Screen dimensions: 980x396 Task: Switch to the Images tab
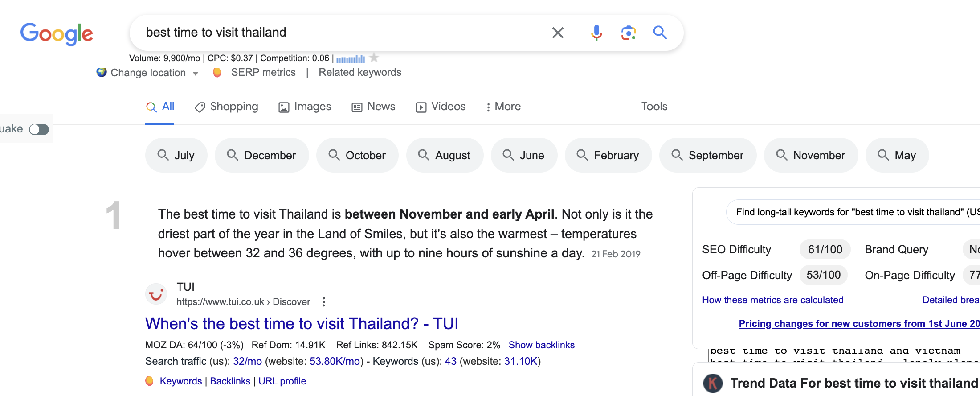[x=305, y=107]
